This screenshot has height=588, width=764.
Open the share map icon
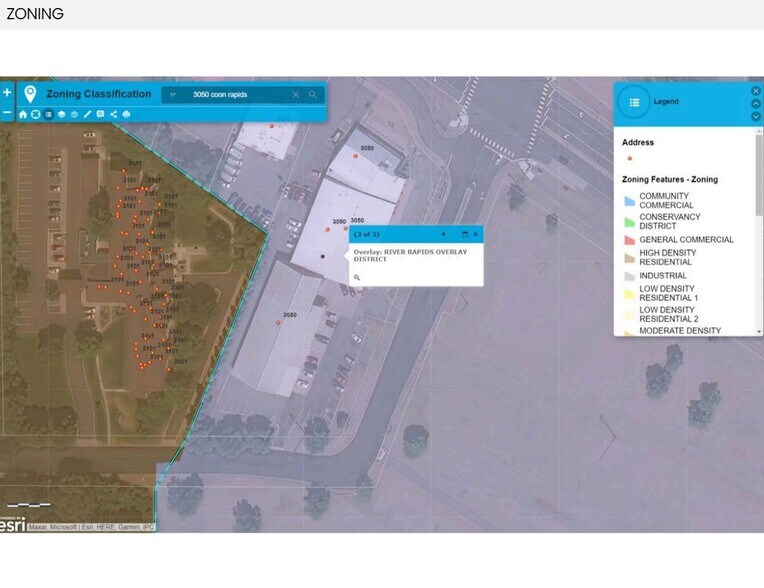pos(113,114)
